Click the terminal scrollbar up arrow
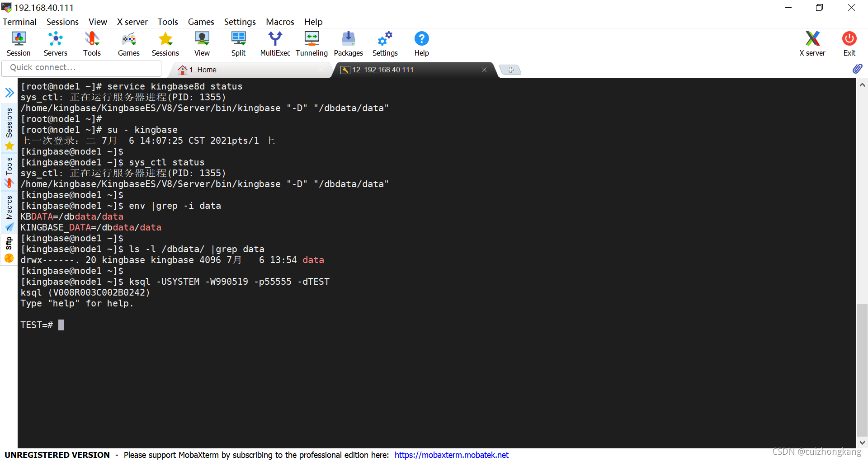The image size is (868, 461). pos(862,85)
